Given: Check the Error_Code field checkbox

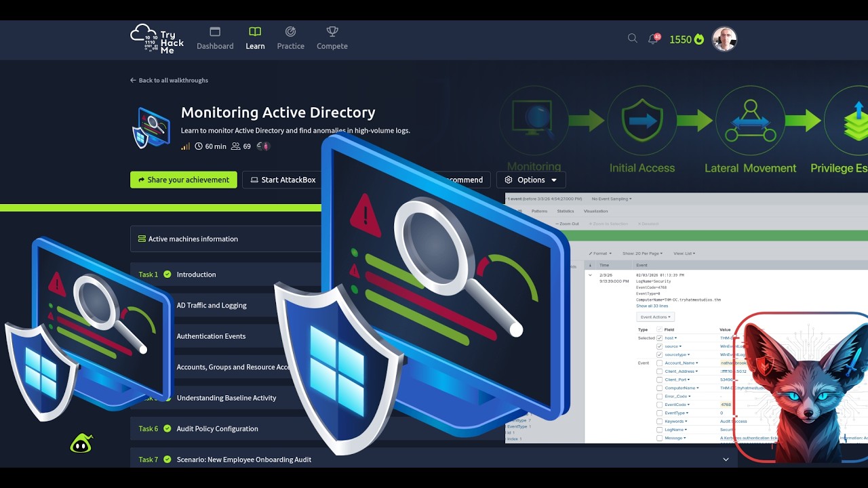Looking at the screenshot, I should [x=659, y=396].
